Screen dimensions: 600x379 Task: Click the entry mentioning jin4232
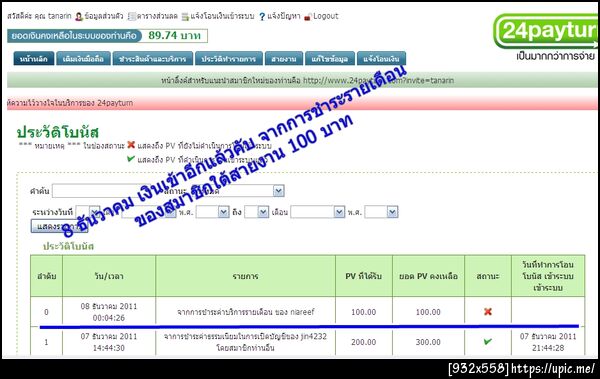pos(245,342)
